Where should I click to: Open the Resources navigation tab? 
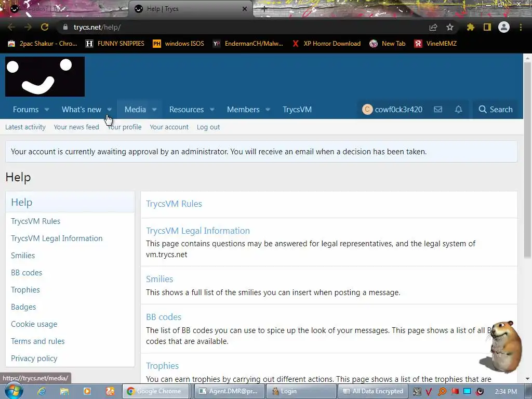(187, 109)
